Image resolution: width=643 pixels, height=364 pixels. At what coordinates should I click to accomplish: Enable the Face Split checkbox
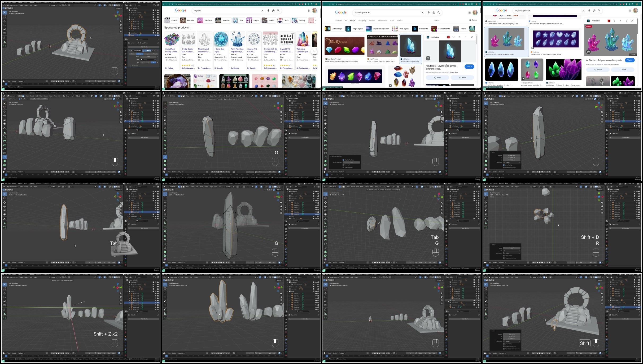click(x=343, y=165)
